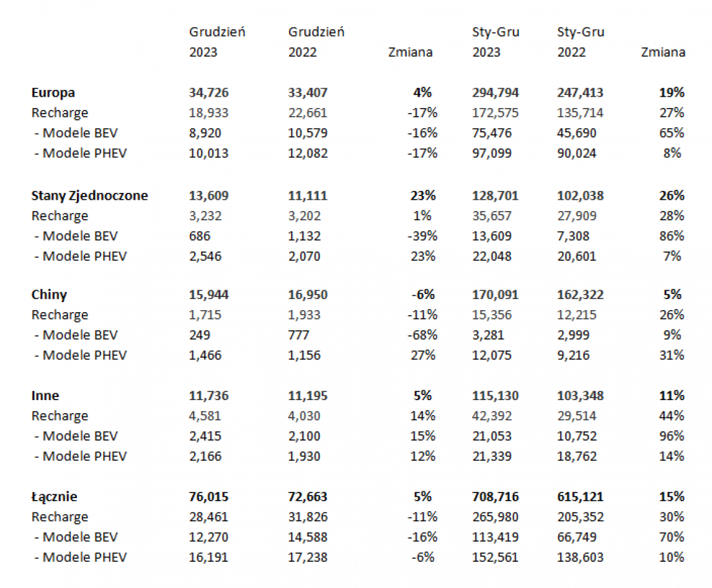This screenshot has height=588, width=712.
Task: Select the Chiny row heading
Action: pyautogui.click(x=49, y=295)
